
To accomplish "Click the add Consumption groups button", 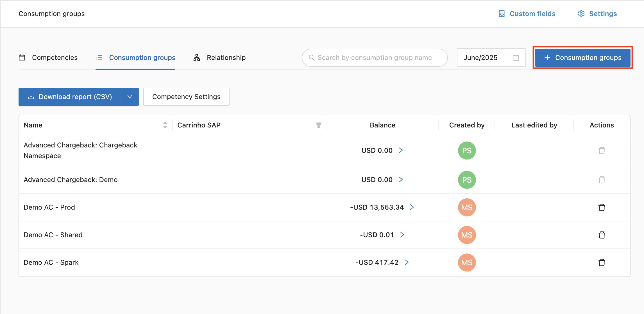I will (582, 58).
